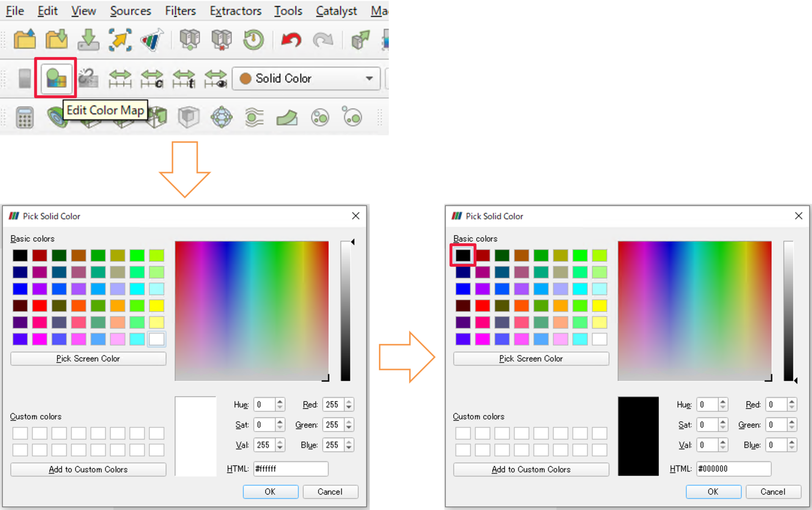The image size is (812, 510).
Task: Click Pick Screen Color in right dialog
Action: point(531,358)
